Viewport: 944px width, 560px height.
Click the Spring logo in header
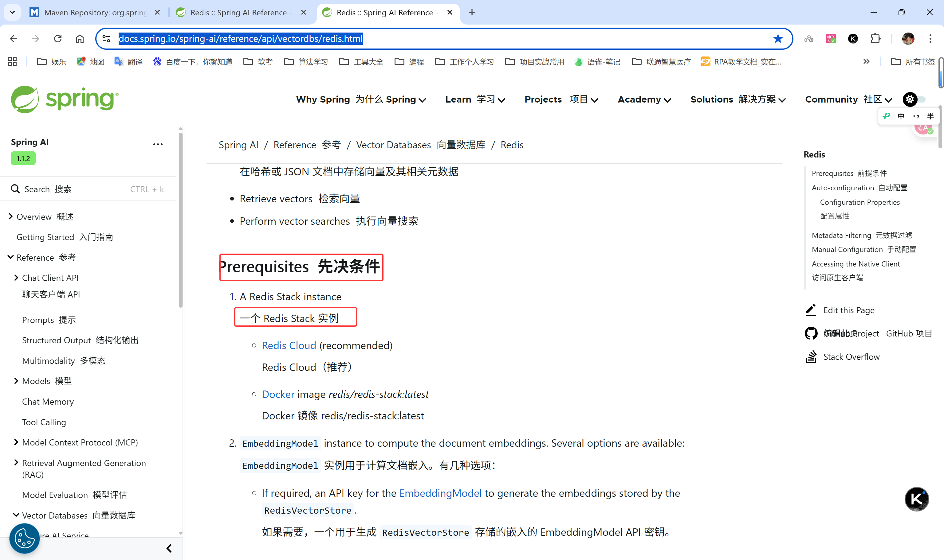coord(64,99)
